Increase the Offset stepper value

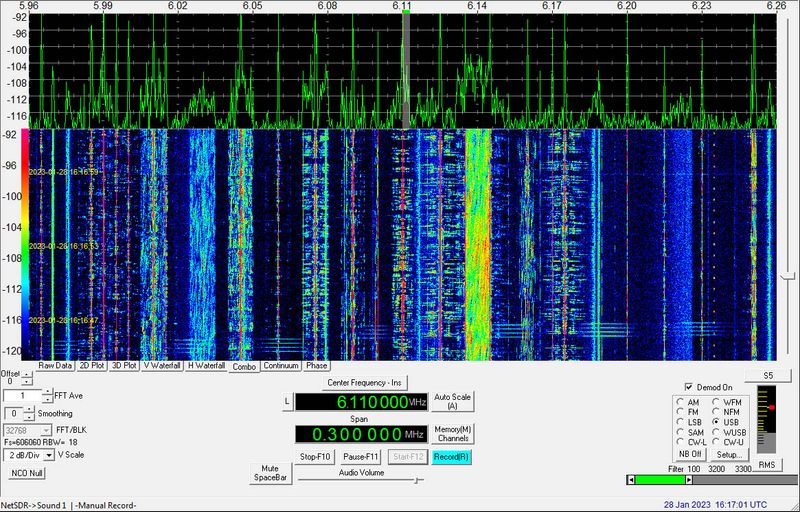pos(27,376)
